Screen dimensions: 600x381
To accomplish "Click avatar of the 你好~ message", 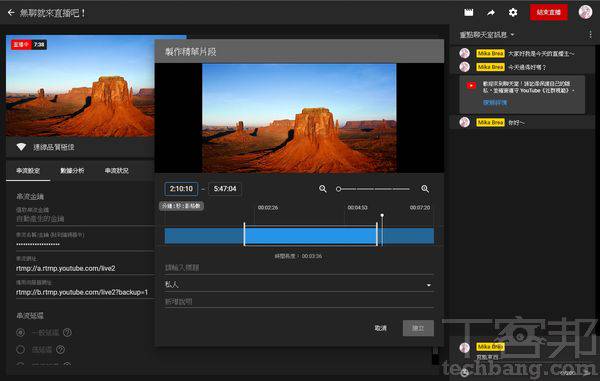I will coord(465,122).
